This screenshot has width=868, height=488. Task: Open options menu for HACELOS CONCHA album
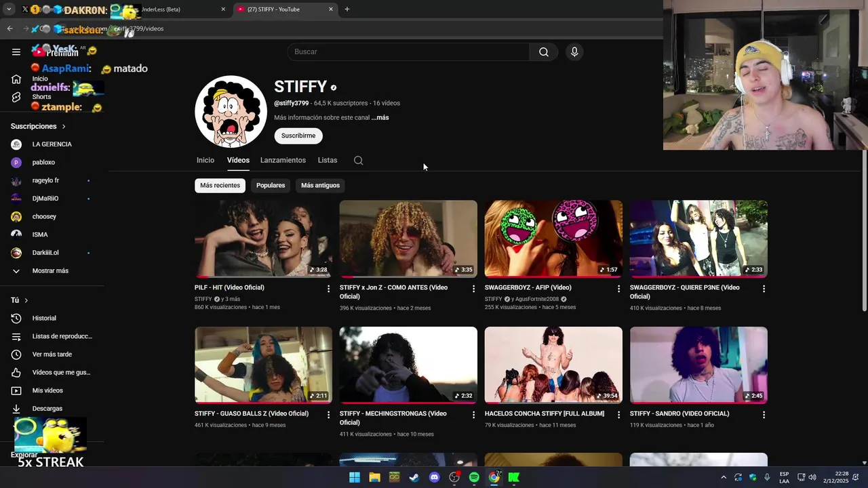click(618, 415)
